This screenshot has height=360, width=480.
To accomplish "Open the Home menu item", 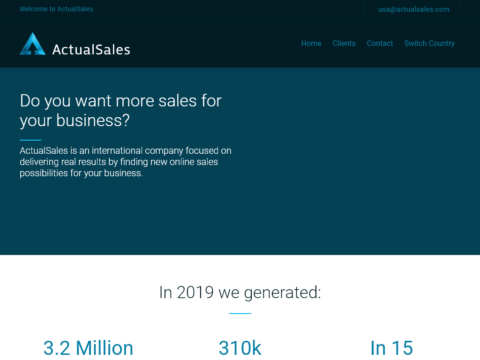I will (311, 43).
